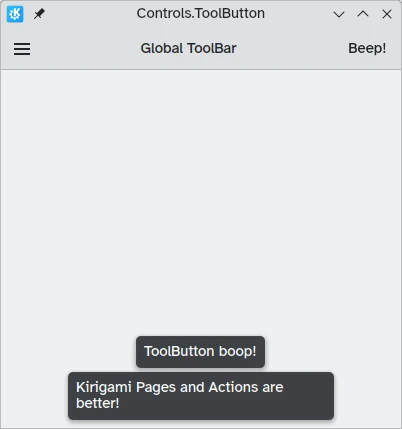Screen dimensions: 402x429
Task: Click the Global ToolBar heading
Action: pyautogui.click(x=188, y=48)
